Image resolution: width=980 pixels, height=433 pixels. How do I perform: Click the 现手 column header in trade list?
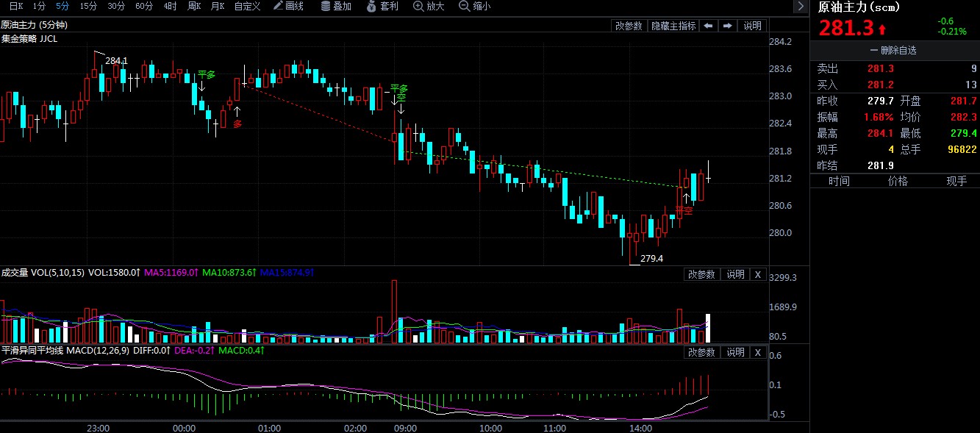[956, 182]
